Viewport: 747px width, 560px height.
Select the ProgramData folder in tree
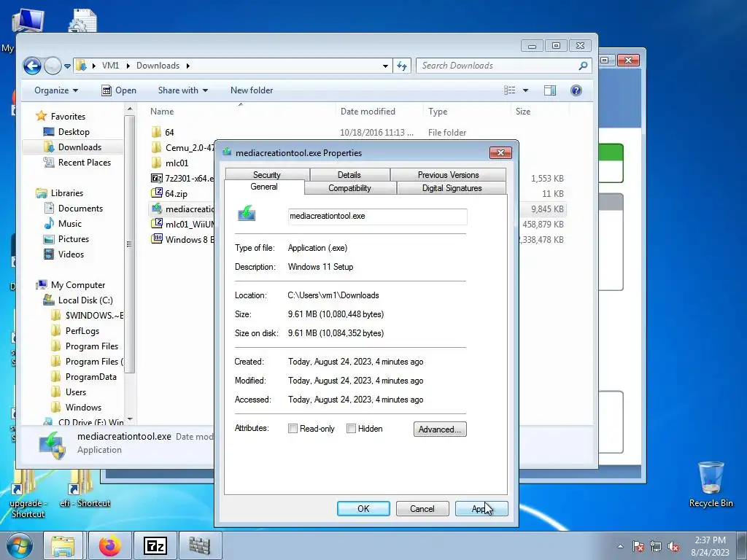(84, 377)
